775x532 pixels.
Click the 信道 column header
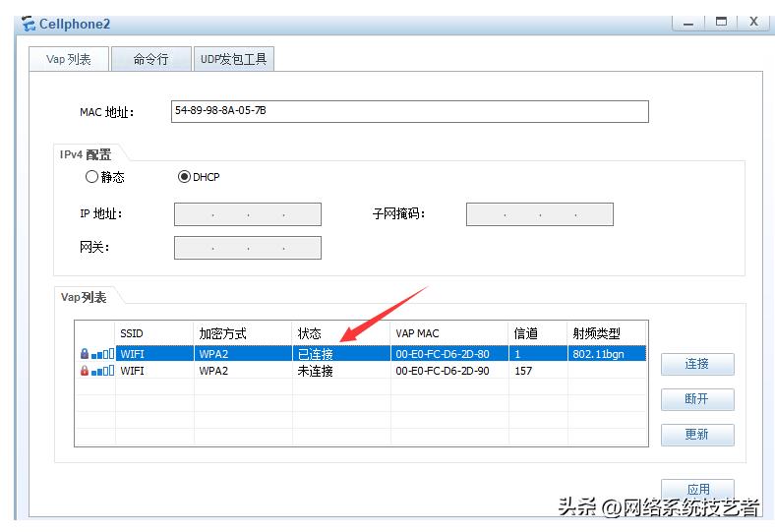click(x=538, y=333)
